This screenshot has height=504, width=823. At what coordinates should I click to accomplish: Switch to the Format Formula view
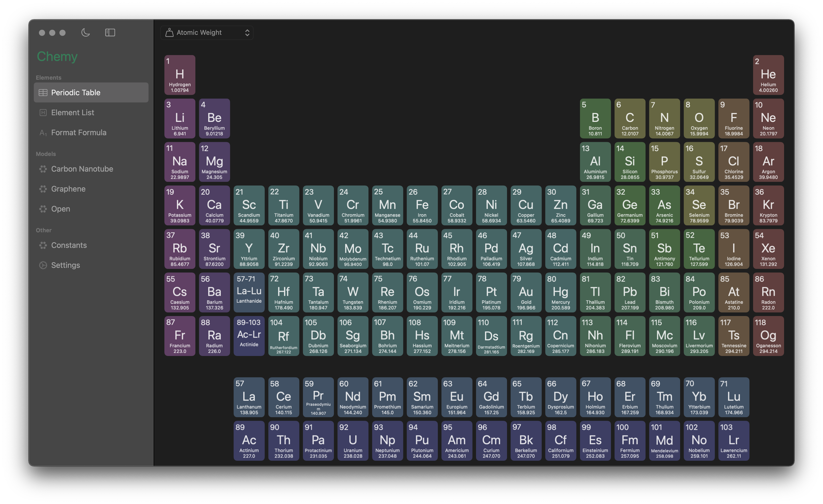79,133
